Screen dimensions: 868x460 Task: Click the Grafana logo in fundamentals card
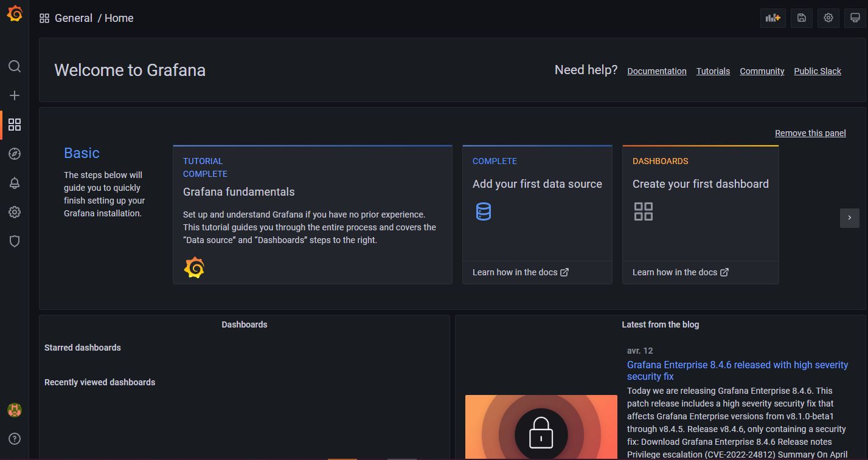(194, 267)
